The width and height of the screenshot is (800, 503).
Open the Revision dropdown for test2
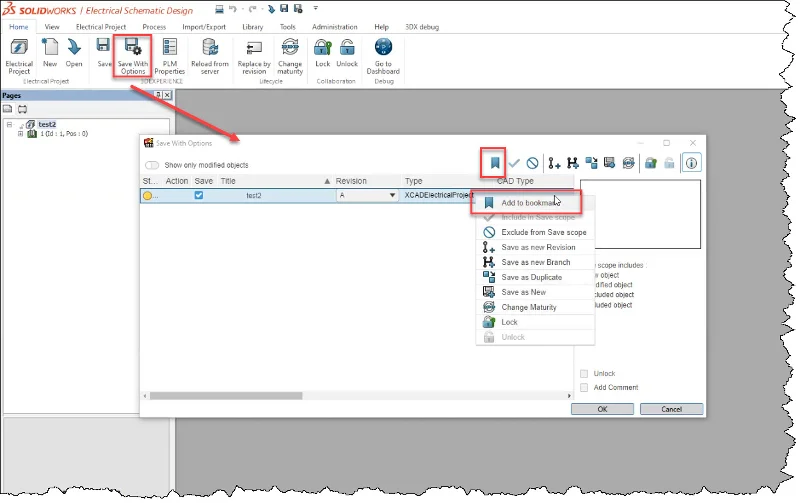(392, 196)
